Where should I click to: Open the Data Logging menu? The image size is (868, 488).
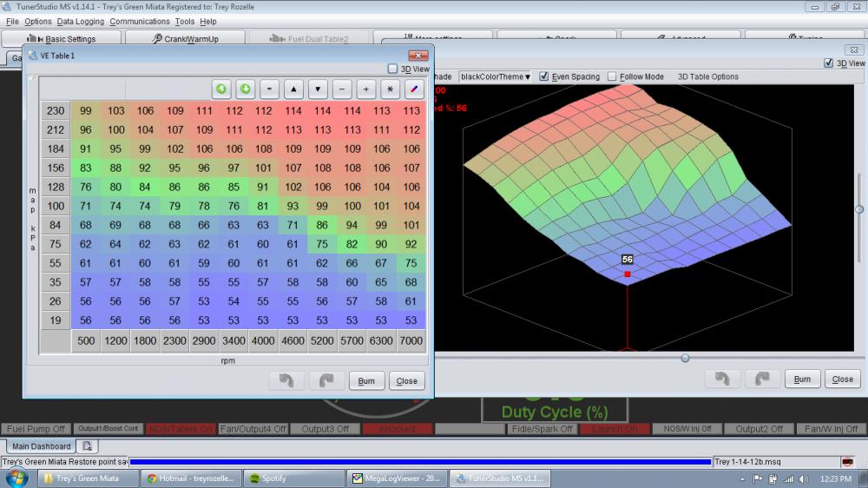tap(80, 21)
